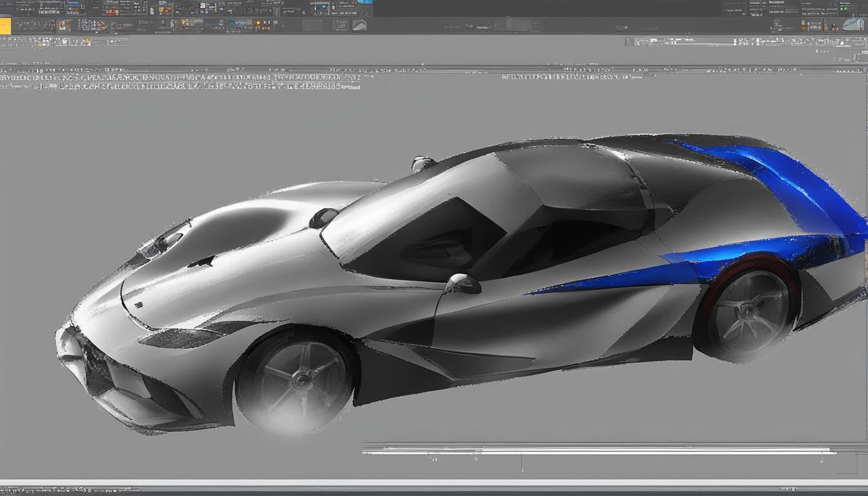868x496 pixels.
Task: Click the vertical marker beneath the timeline bar
Action: point(521,462)
